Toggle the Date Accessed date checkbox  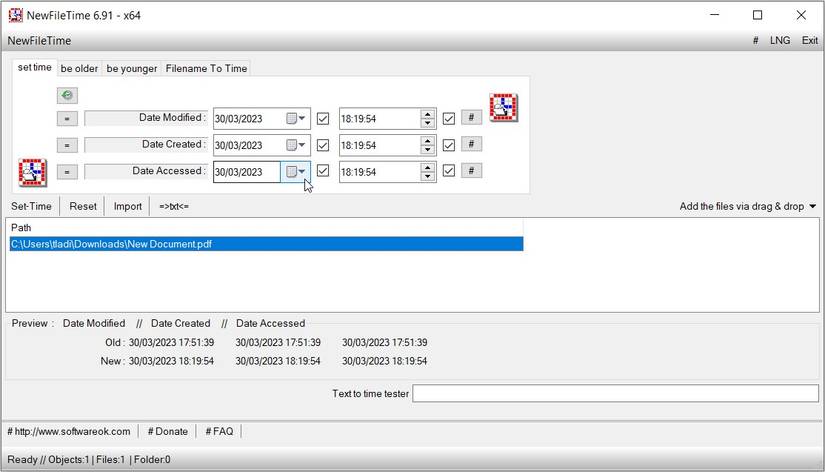(323, 171)
